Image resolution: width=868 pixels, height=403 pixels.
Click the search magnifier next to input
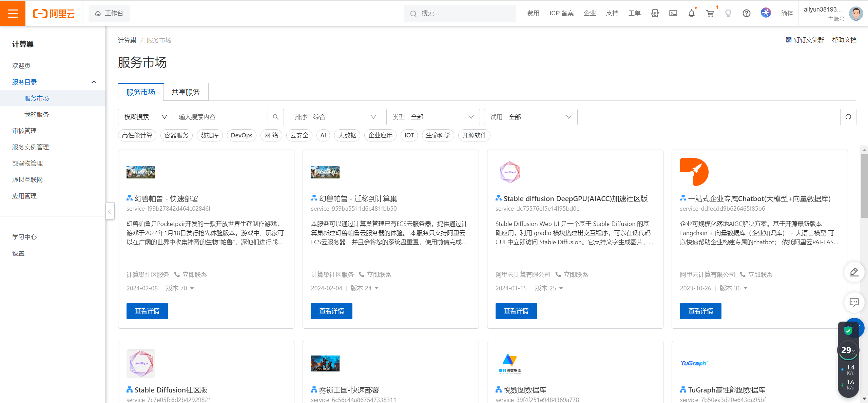tap(276, 117)
